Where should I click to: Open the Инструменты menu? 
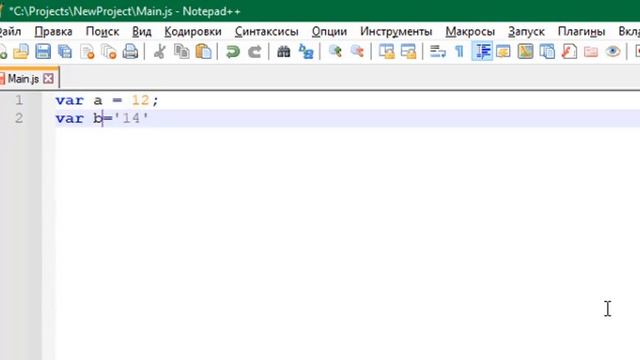[x=396, y=31]
